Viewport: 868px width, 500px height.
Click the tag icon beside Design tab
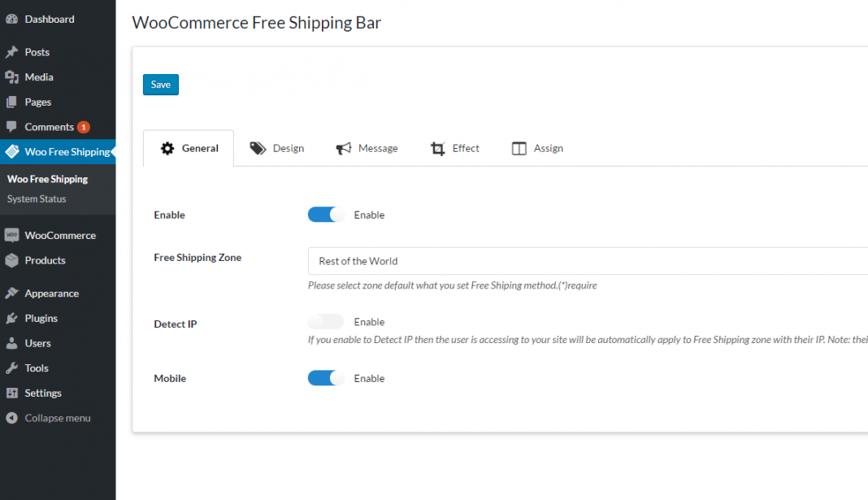(257, 148)
